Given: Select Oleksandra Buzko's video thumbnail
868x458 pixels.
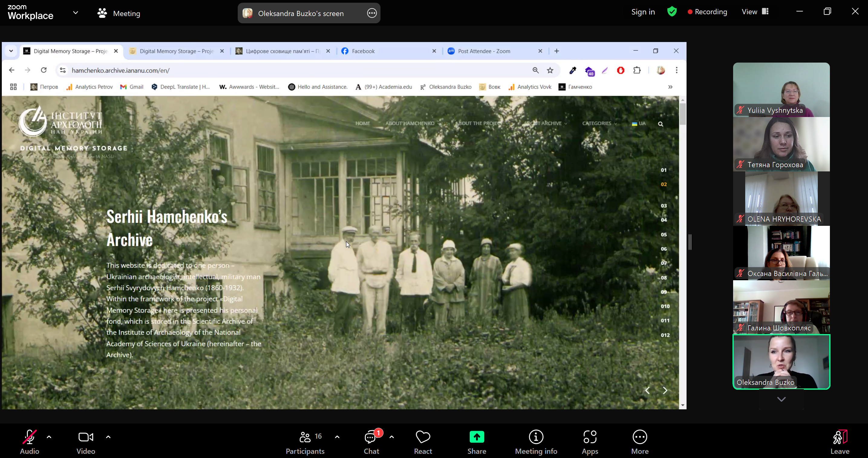Looking at the screenshot, I should click(x=781, y=362).
